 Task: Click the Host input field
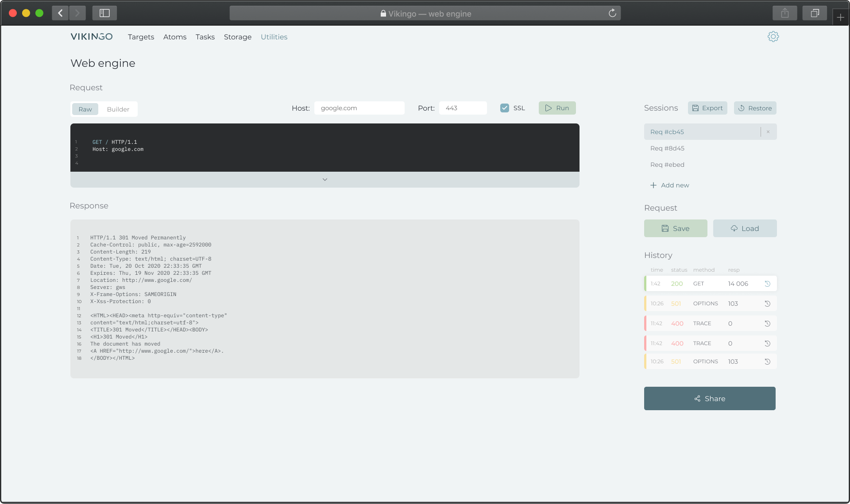[359, 108]
